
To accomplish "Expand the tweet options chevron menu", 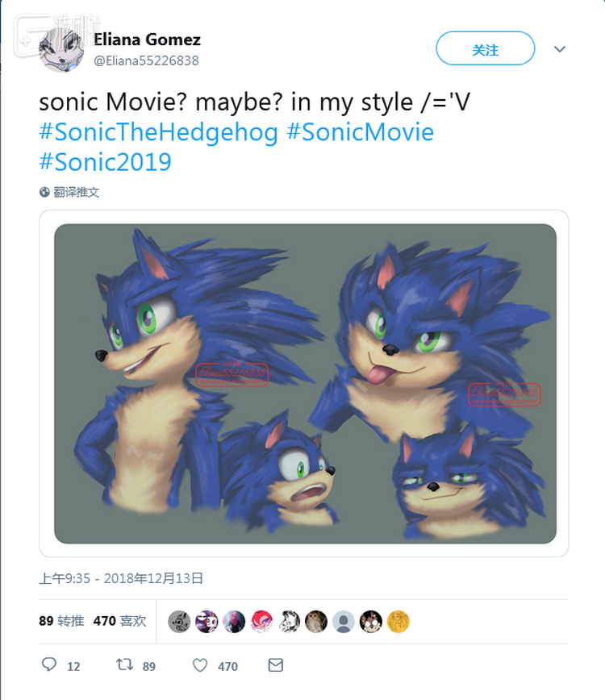I will [x=560, y=49].
